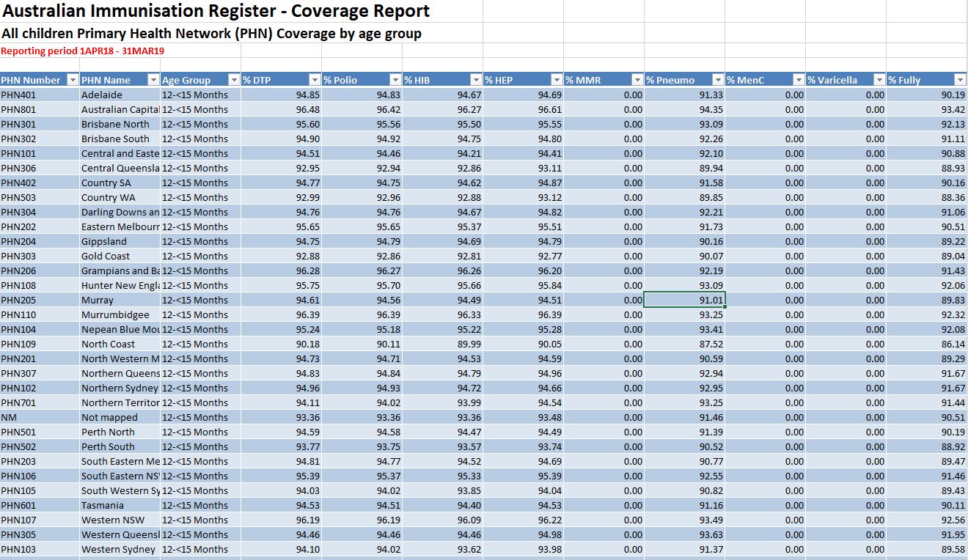
Task: Open the % HIB filter dropdown
Action: tap(475, 80)
